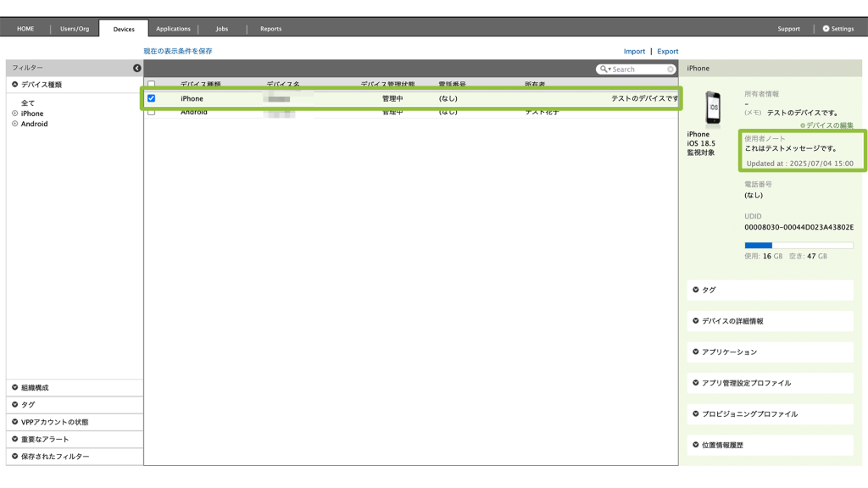Image resolution: width=868 pixels, height=488 pixels.
Task: Open the Support menu item
Action: tap(789, 29)
